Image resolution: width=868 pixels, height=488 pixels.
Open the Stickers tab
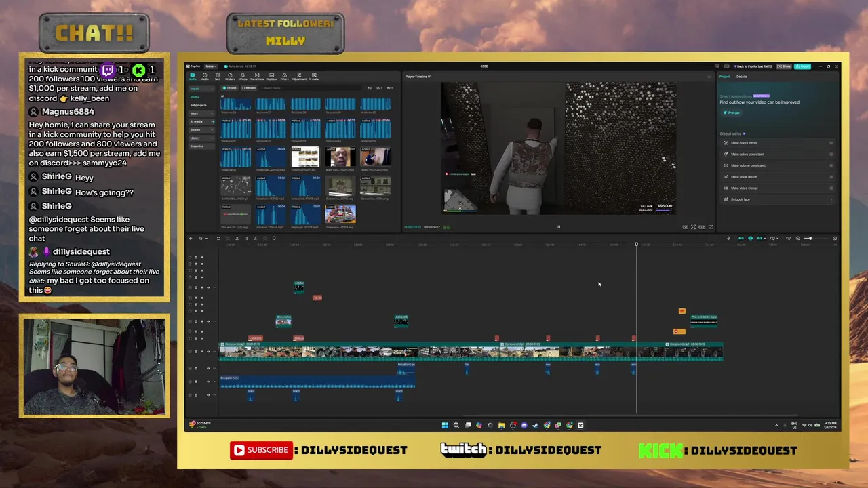tap(230, 75)
